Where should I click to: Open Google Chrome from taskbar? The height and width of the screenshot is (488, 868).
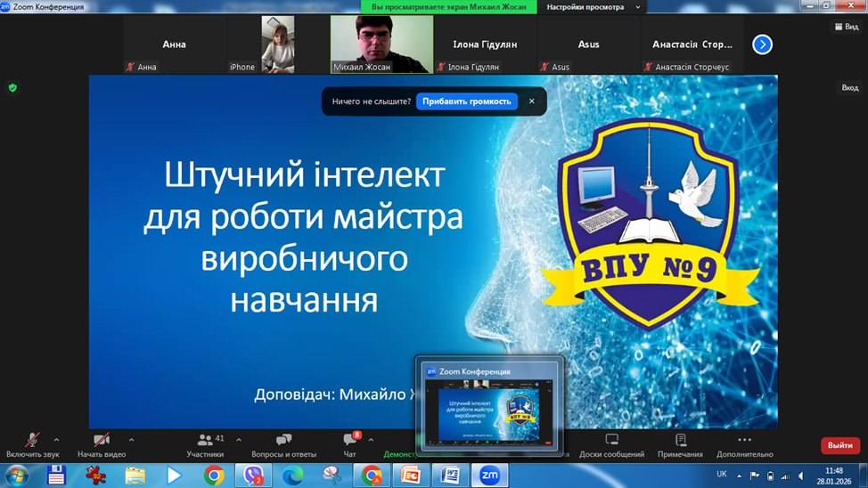pyautogui.click(x=214, y=476)
